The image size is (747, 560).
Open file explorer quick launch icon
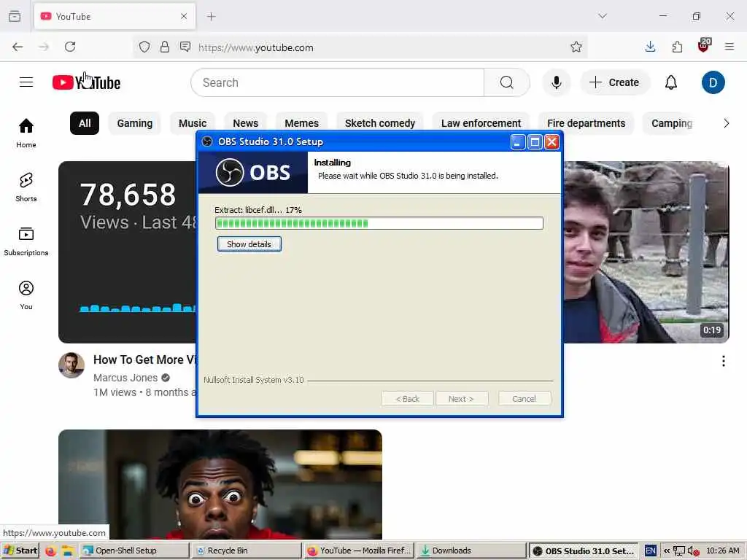point(68,551)
